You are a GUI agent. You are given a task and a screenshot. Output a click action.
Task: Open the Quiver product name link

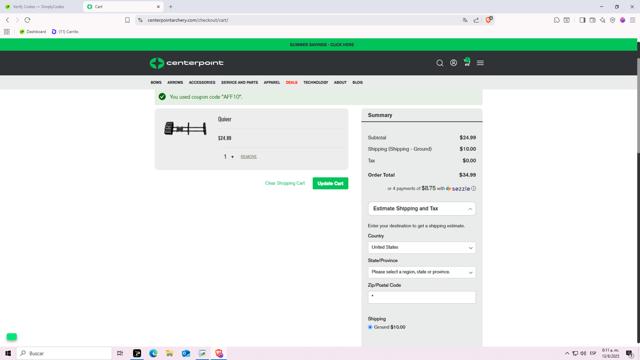click(224, 119)
